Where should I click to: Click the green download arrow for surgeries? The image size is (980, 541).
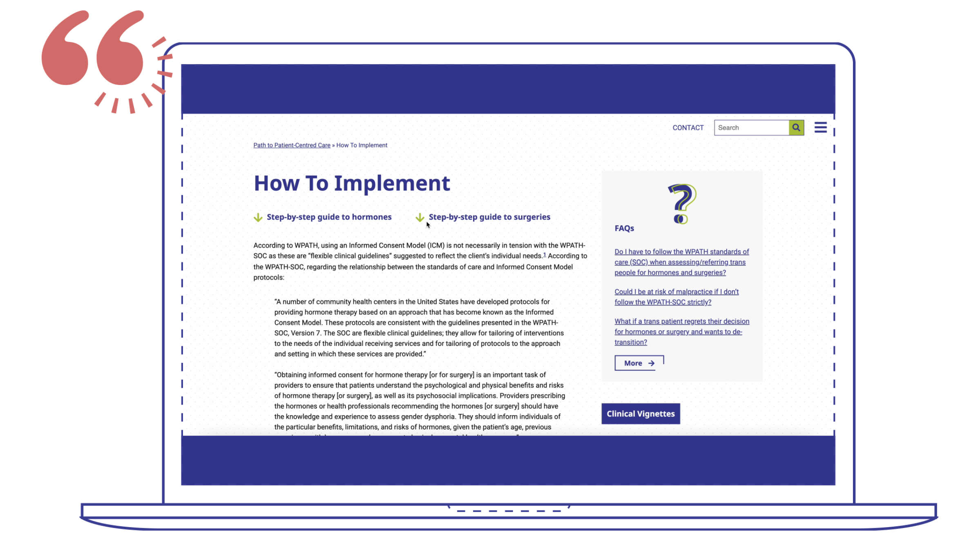point(419,216)
